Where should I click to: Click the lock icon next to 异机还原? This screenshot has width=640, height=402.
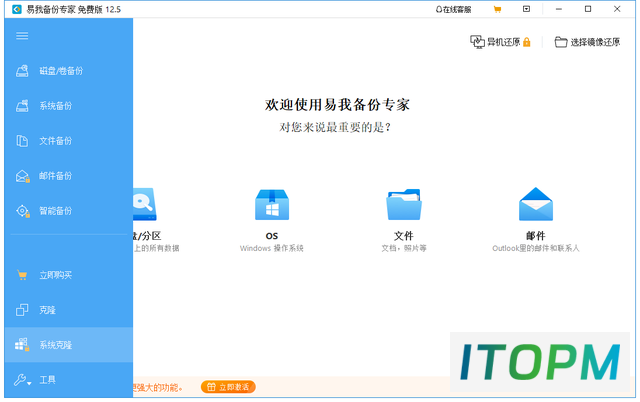pyautogui.click(x=527, y=42)
